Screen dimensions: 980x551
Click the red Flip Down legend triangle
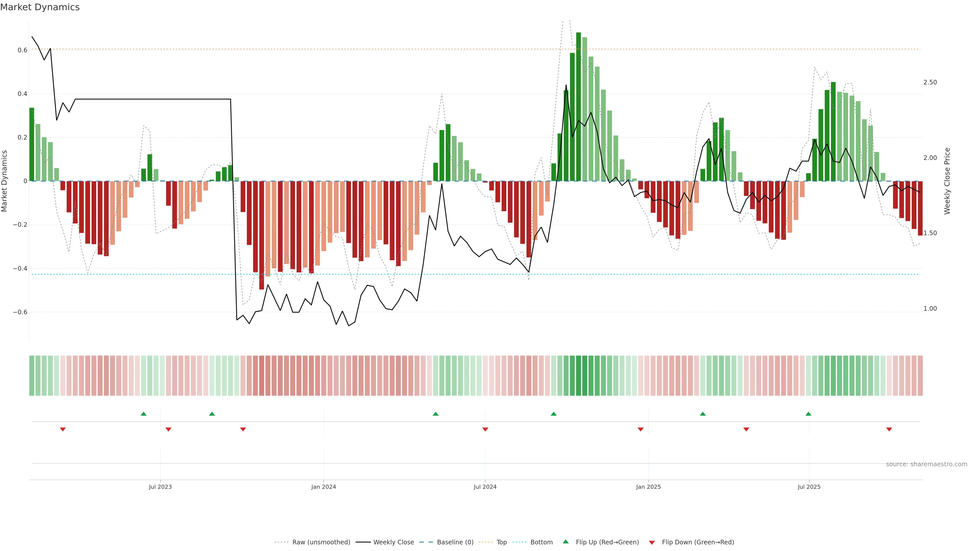point(652,542)
